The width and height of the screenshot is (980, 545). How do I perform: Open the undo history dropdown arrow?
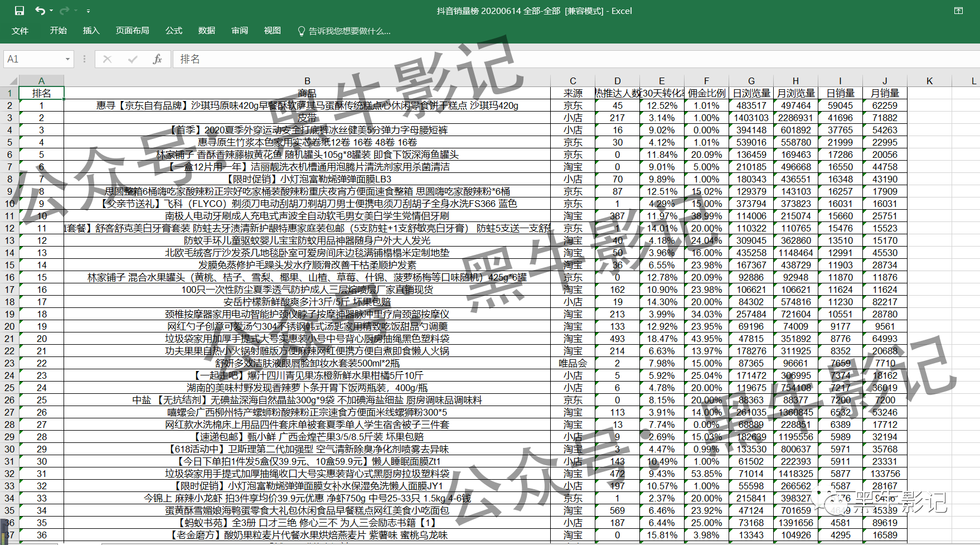[x=51, y=11]
